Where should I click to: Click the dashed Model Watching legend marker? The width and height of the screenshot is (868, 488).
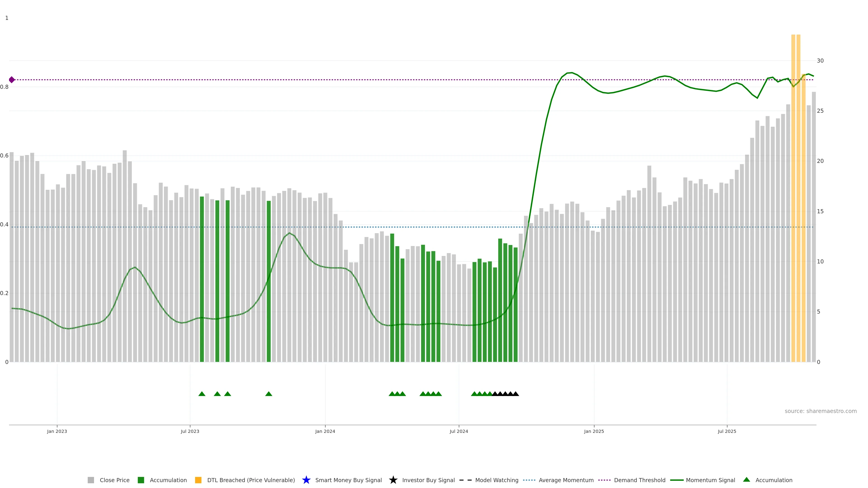pos(465,480)
